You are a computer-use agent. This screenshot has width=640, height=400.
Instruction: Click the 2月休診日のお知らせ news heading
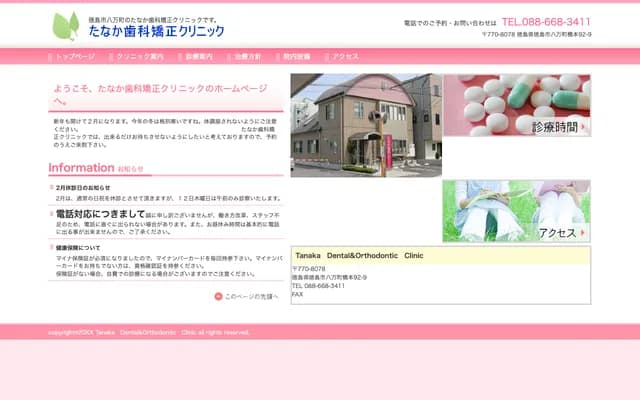[x=83, y=188]
